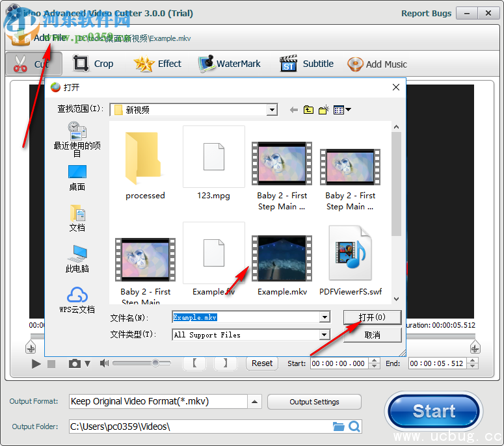Stop the video playback
Viewport: 504px width, 446px height.
51,363
